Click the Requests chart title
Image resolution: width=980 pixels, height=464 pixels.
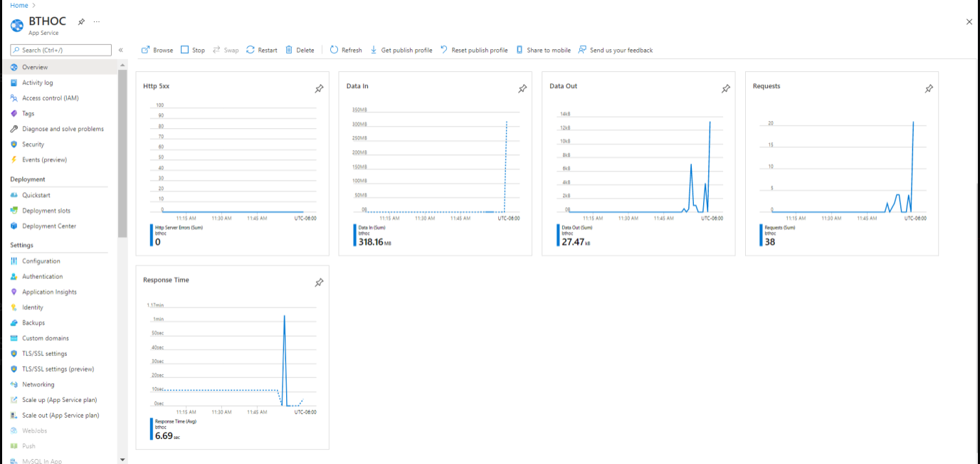point(766,86)
